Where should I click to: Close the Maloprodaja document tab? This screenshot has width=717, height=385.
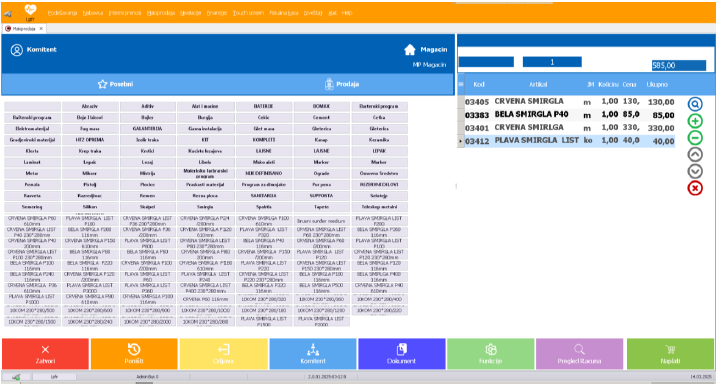(41, 28)
